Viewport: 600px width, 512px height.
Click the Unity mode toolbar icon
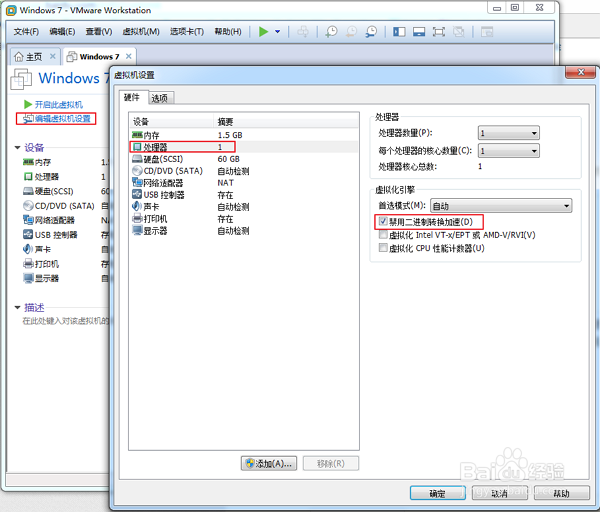[458, 32]
